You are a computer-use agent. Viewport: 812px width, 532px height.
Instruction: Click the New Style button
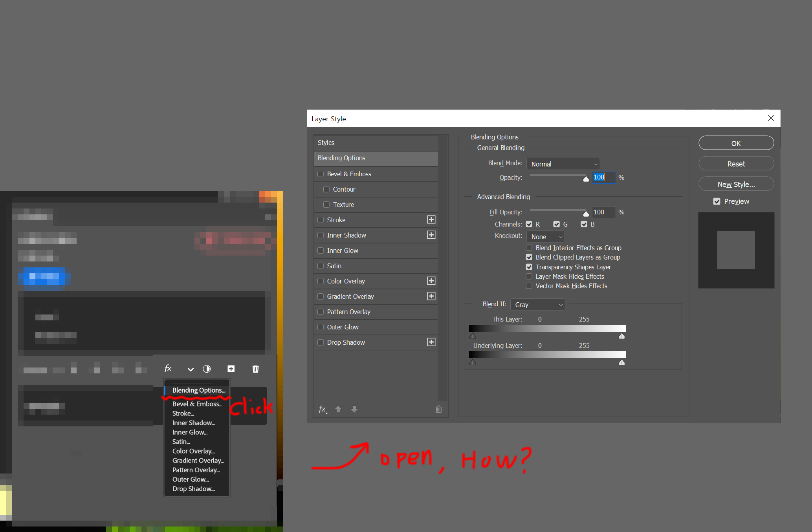tap(736, 184)
